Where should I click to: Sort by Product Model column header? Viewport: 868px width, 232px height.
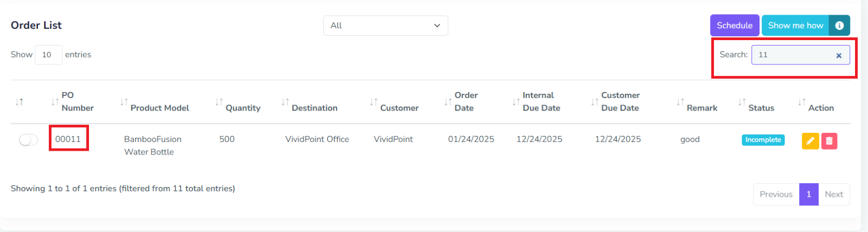click(x=159, y=108)
